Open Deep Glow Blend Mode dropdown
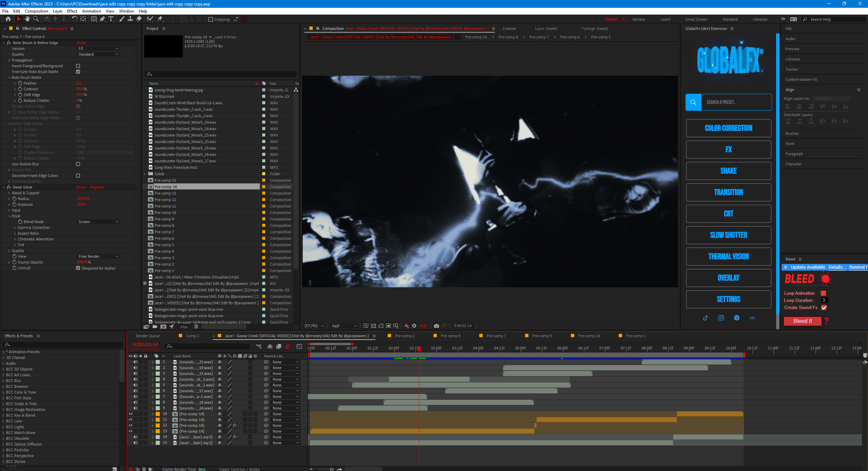 point(98,222)
